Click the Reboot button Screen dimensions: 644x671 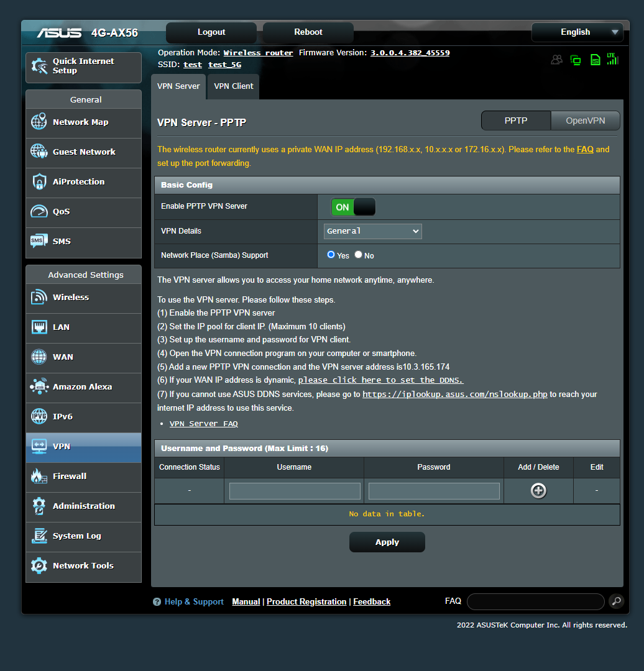(308, 32)
